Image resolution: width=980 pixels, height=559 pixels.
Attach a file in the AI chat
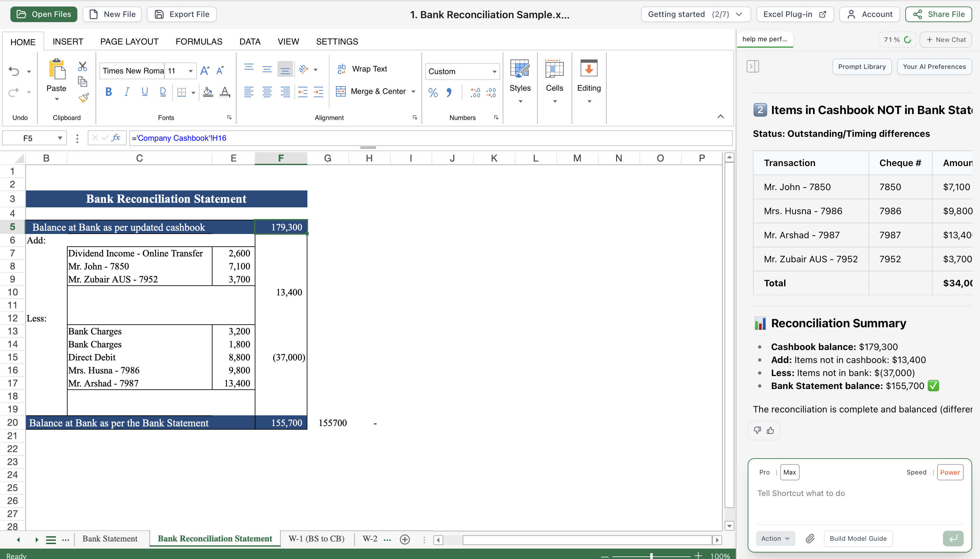point(810,538)
